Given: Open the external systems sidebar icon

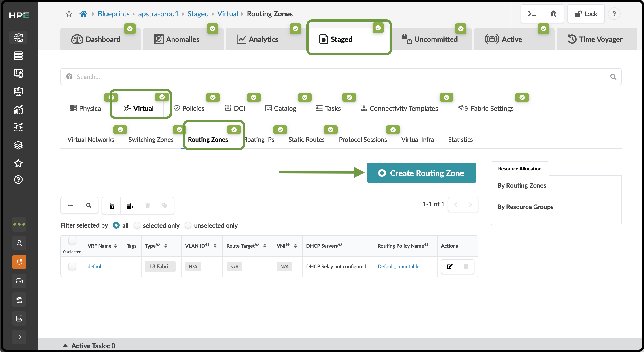Looking at the screenshot, I should click(x=19, y=127).
